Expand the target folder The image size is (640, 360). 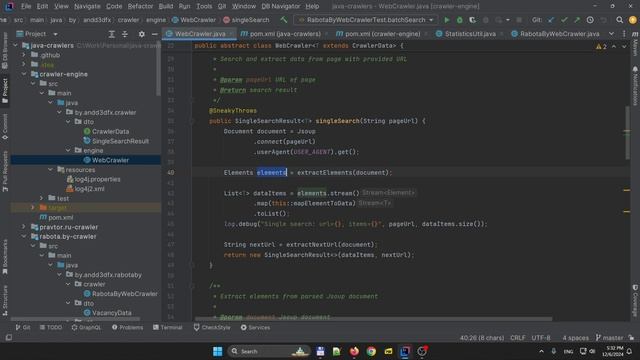point(33,207)
